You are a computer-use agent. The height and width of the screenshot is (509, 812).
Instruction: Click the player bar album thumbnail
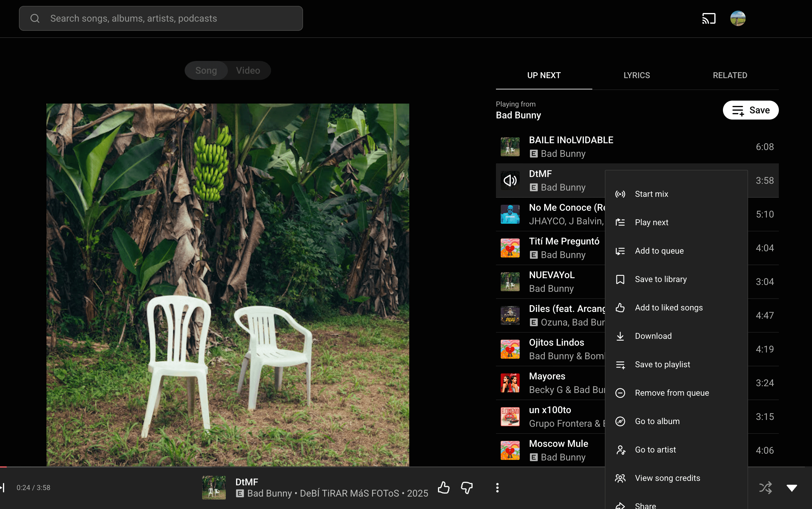pos(214,487)
